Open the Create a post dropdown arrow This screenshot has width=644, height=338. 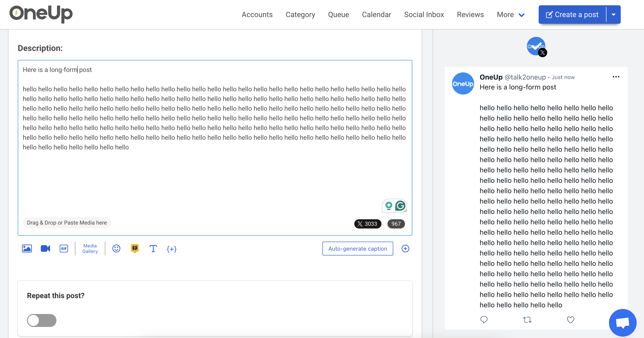614,15
